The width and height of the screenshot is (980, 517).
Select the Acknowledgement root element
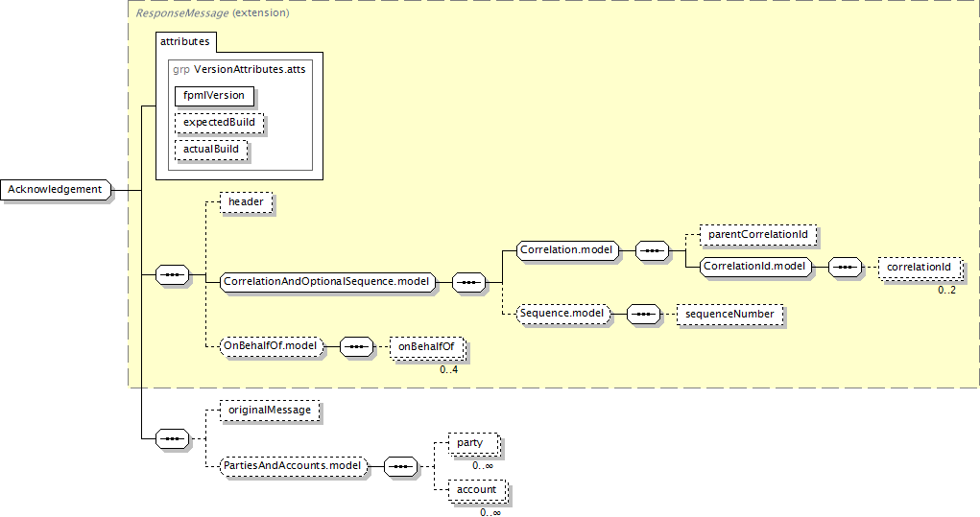click(56, 189)
